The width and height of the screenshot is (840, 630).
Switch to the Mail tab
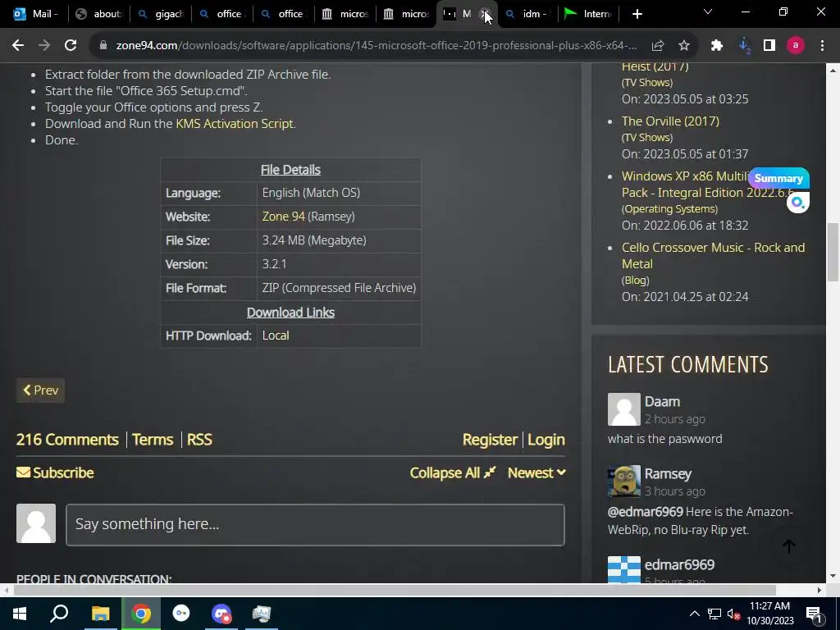tap(35, 14)
